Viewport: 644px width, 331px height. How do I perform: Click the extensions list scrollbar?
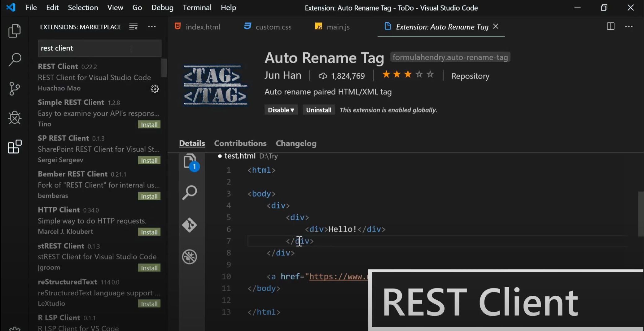click(x=164, y=68)
